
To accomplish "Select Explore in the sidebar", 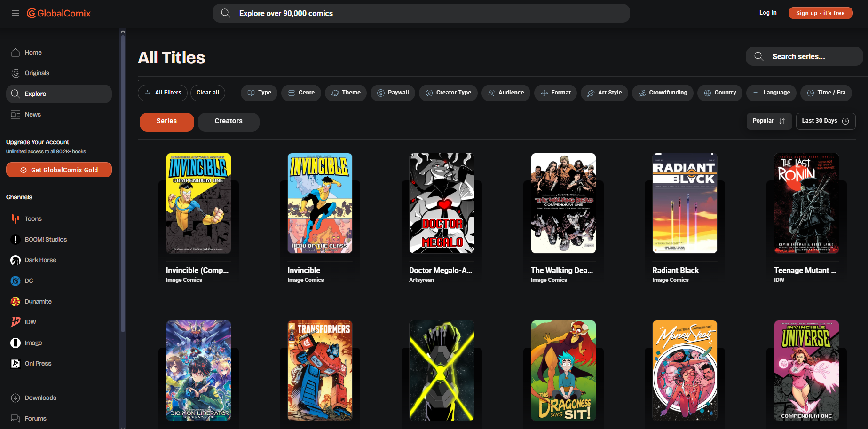I will [59, 94].
